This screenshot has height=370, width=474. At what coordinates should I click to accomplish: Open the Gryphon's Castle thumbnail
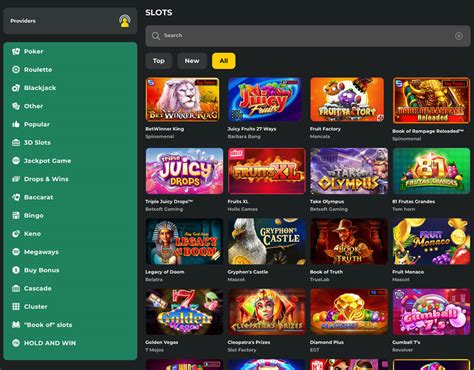point(267,241)
